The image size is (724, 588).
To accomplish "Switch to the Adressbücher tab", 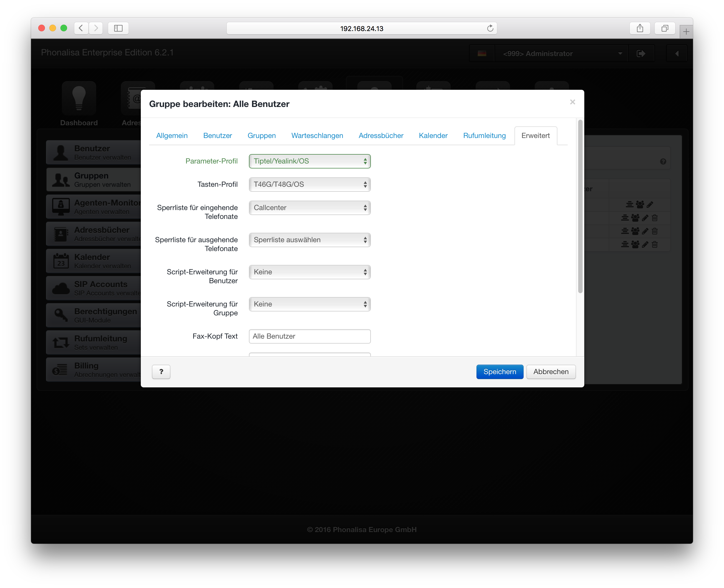I will pyautogui.click(x=381, y=136).
